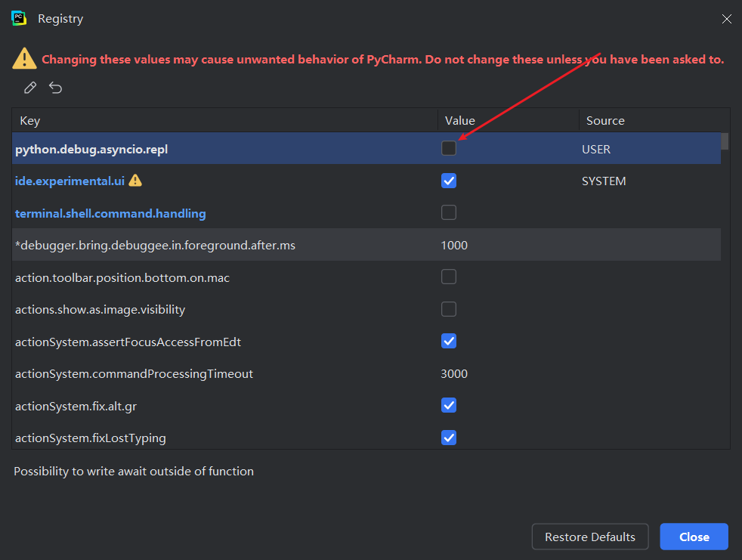Click the Revert to Default arrow icon
This screenshot has width=742, height=560.
coord(55,88)
